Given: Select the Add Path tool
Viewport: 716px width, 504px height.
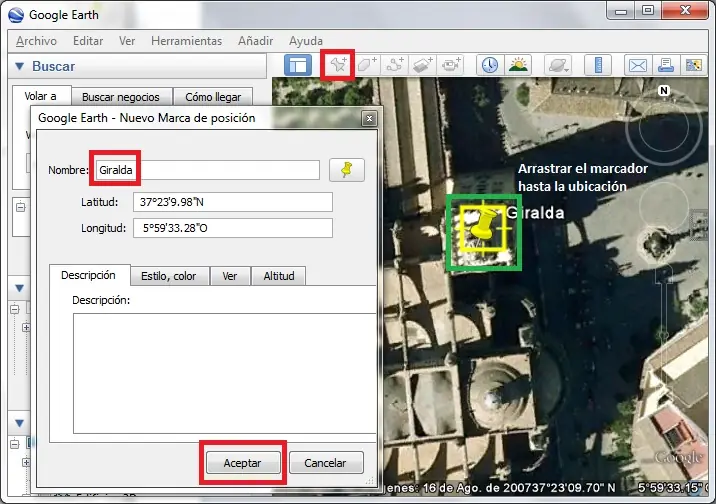Looking at the screenshot, I should point(395,65).
